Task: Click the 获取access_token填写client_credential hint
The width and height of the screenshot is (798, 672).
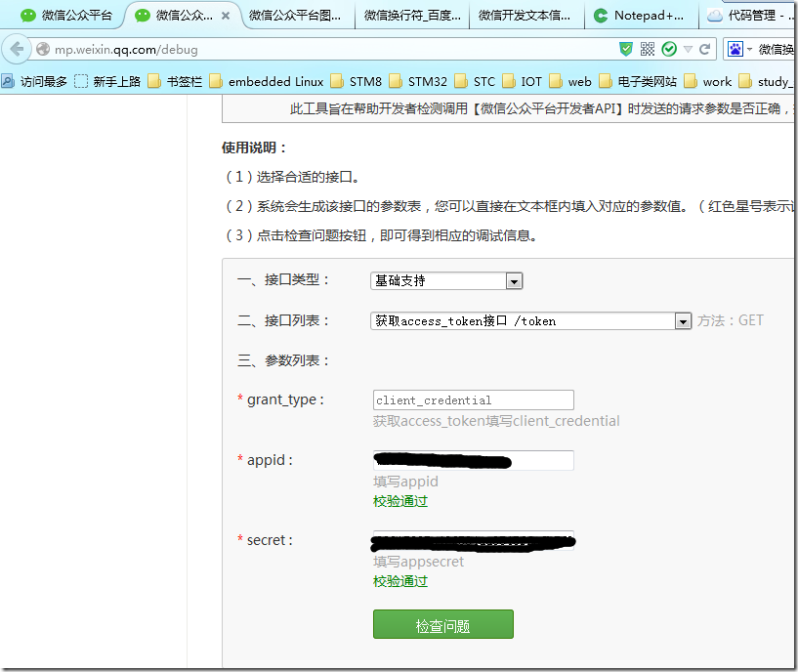Action: click(496, 421)
